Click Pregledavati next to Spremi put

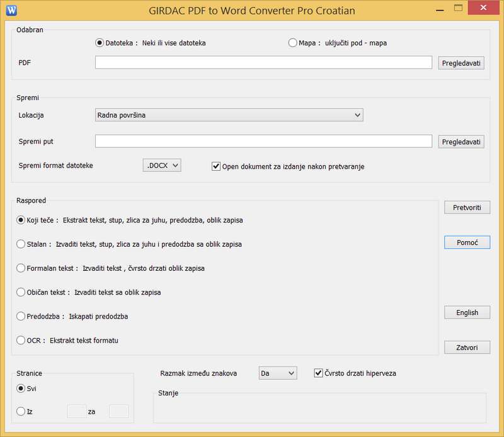point(461,142)
